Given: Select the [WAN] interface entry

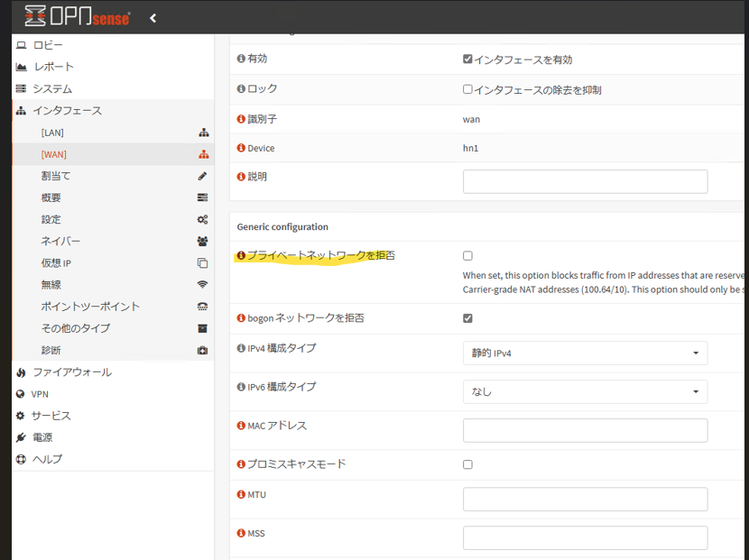Looking at the screenshot, I should tap(113, 154).
